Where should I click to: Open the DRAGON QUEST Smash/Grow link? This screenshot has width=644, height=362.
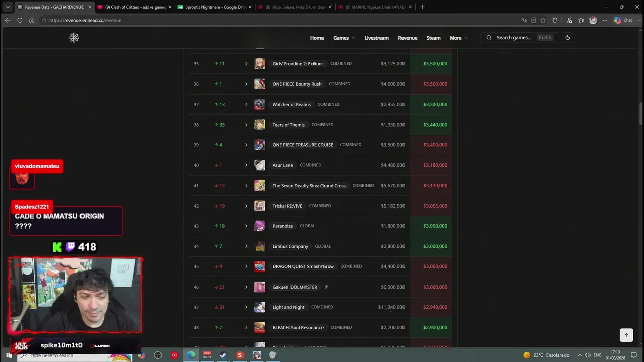point(303,266)
